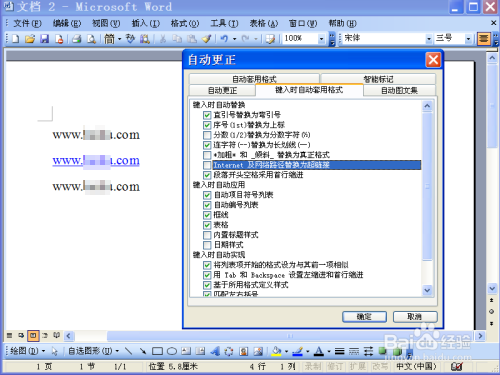Switch to Print Layout view button
The image size is (500, 375).
pyautogui.click(x=33, y=336)
